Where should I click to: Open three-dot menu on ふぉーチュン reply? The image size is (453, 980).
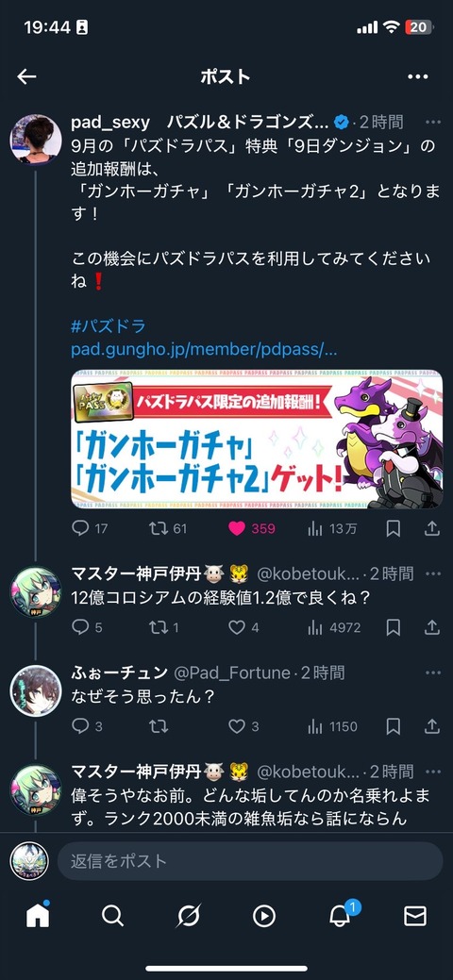click(432, 673)
